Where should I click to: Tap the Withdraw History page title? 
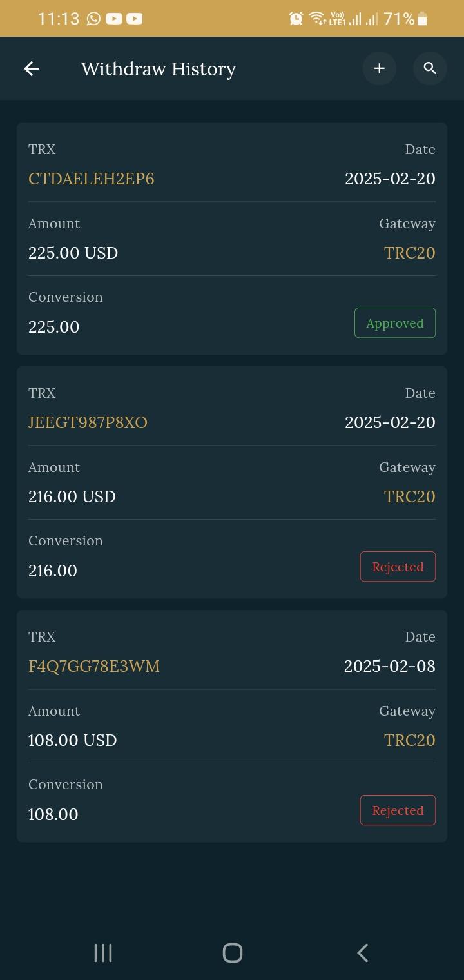pyautogui.click(x=159, y=69)
